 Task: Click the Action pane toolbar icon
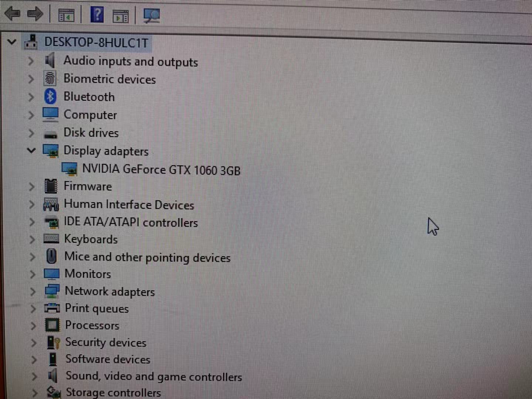(120, 16)
